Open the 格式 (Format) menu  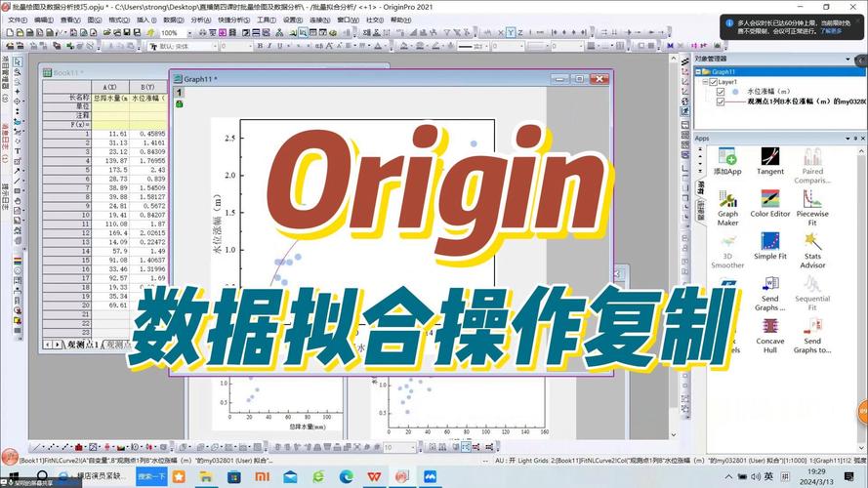pyautogui.click(x=118, y=20)
